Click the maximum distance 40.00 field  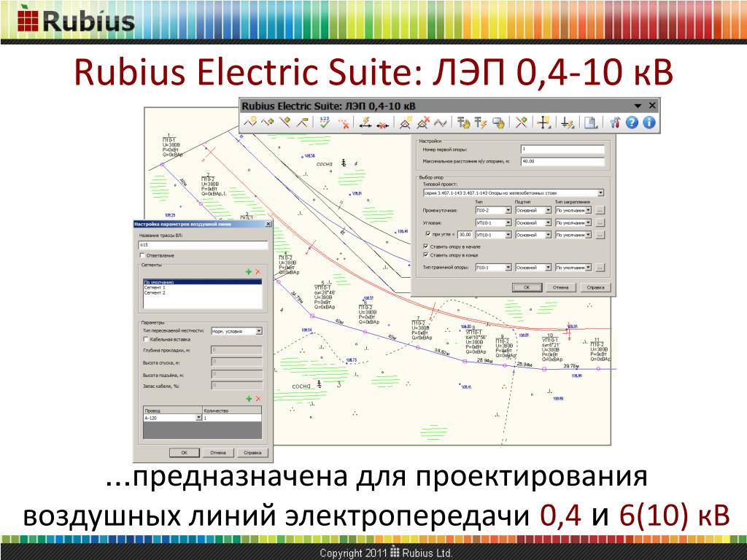point(562,161)
